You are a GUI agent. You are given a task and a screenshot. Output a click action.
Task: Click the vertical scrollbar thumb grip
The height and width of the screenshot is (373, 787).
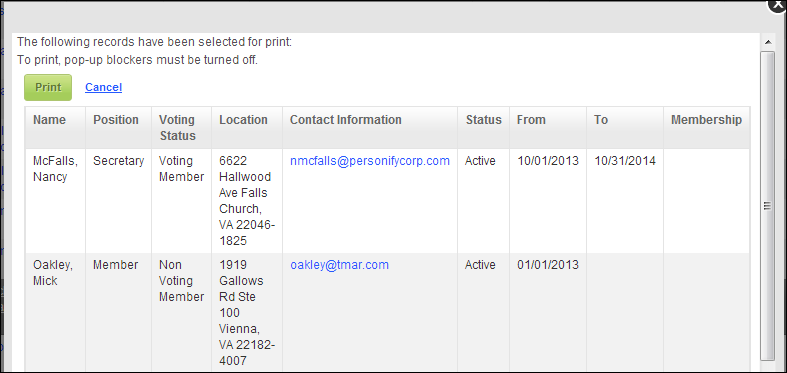767,205
